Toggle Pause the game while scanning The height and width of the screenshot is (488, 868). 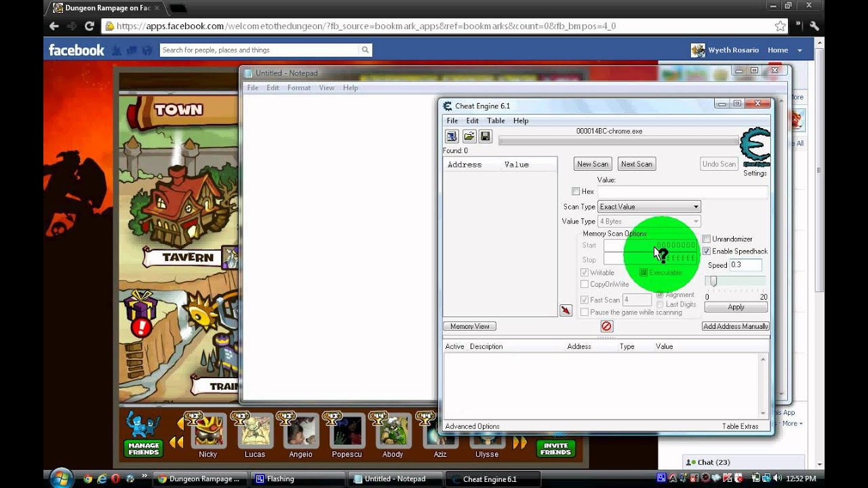(x=585, y=312)
